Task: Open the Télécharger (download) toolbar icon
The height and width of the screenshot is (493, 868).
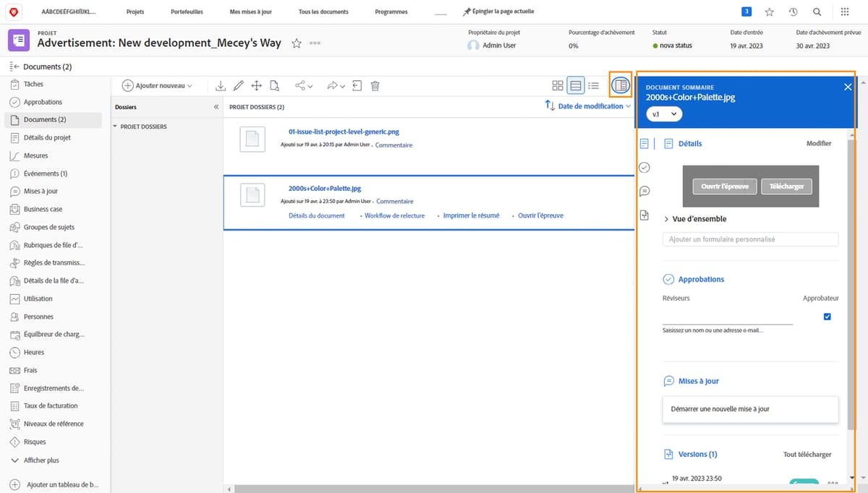Action: tap(220, 85)
